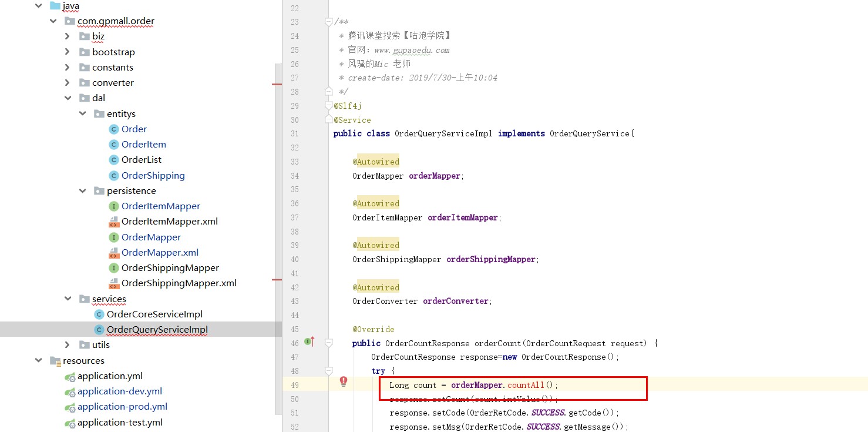Click the project tree vertical scrollbar

[x=278, y=238]
